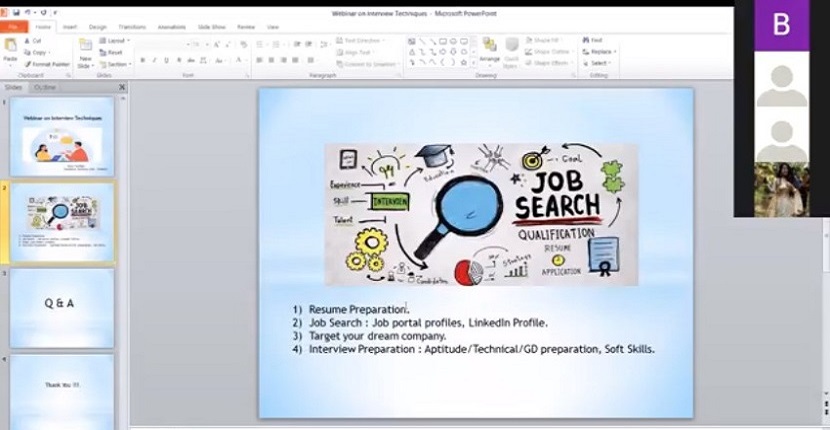Switch to the View ribbon tab

pos(273,27)
